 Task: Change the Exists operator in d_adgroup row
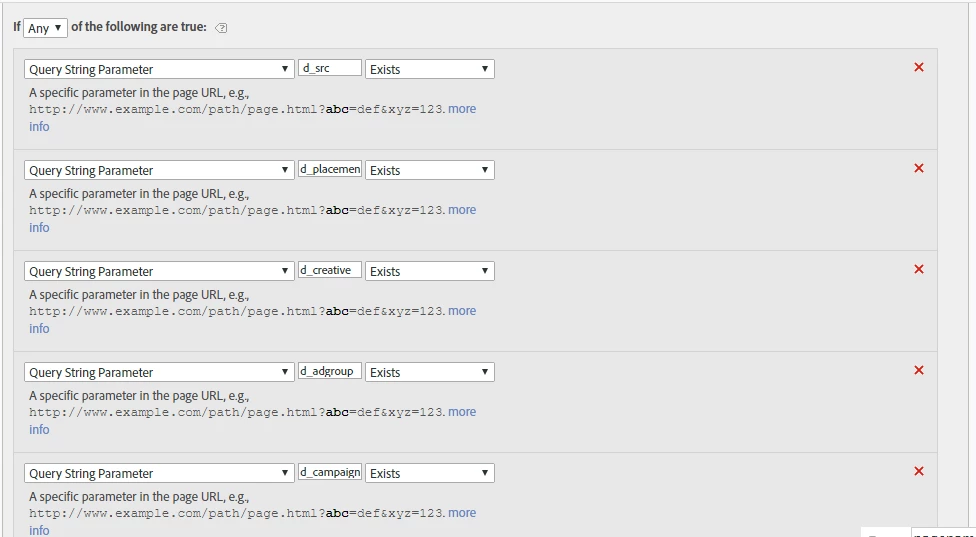(x=429, y=372)
